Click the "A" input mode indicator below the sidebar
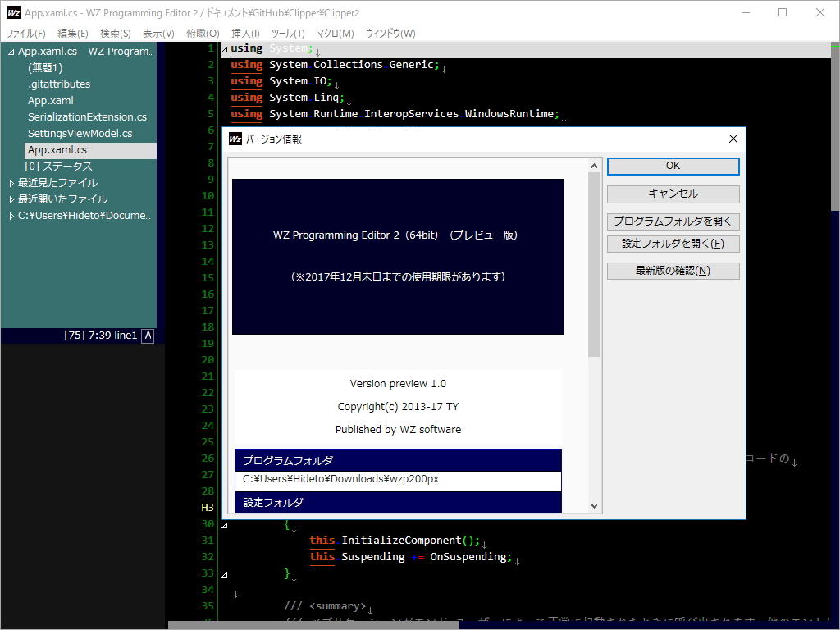The width and height of the screenshot is (840, 630). [147, 336]
